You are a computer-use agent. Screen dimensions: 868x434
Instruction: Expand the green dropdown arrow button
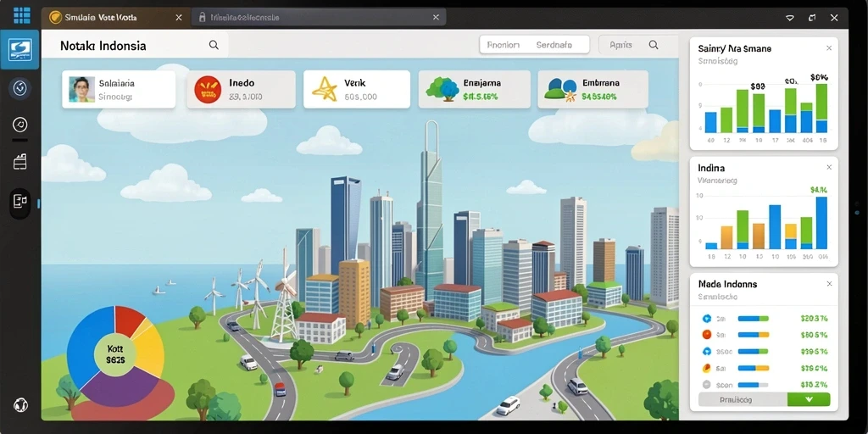click(x=809, y=399)
